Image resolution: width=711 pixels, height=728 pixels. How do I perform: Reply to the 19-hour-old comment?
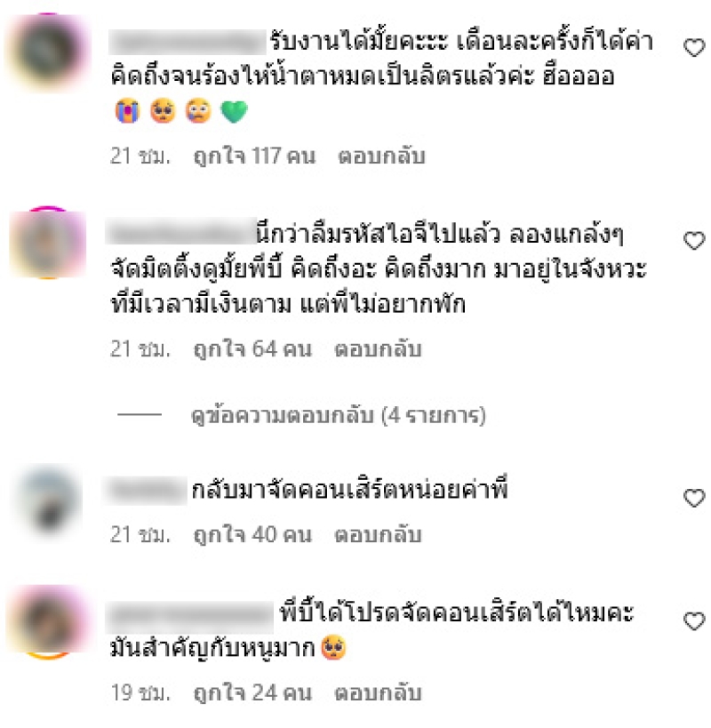(x=378, y=692)
